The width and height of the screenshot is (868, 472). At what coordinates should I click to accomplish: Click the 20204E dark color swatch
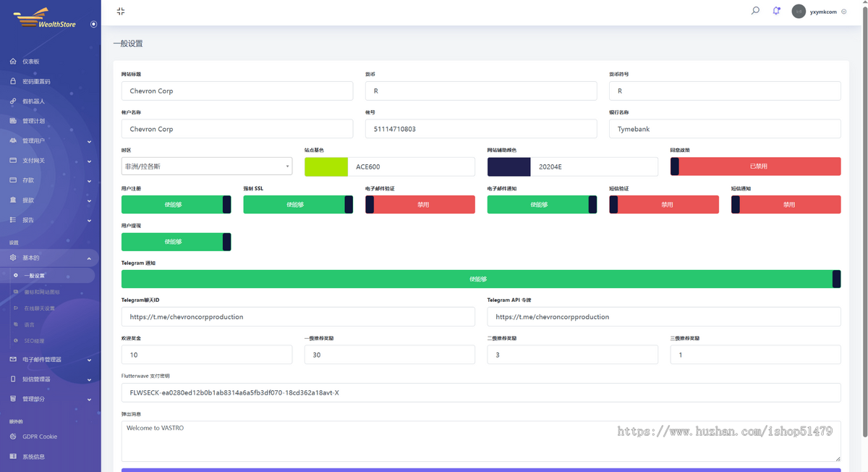509,167
